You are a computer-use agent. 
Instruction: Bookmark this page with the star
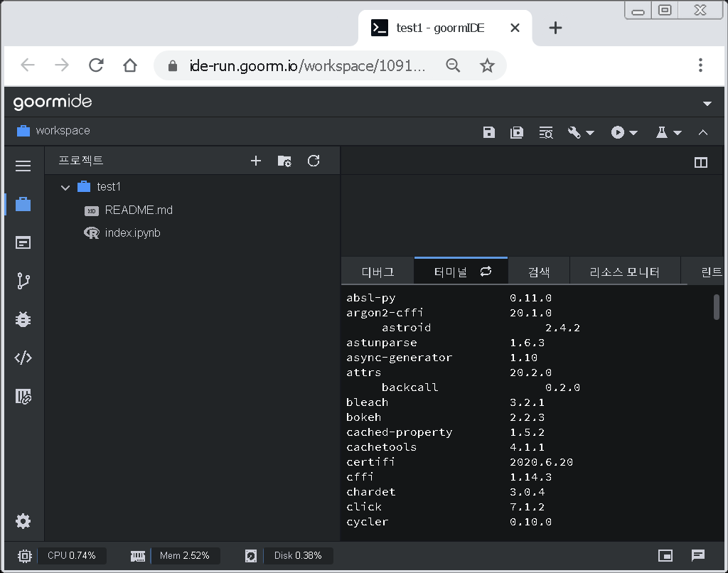(487, 65)
